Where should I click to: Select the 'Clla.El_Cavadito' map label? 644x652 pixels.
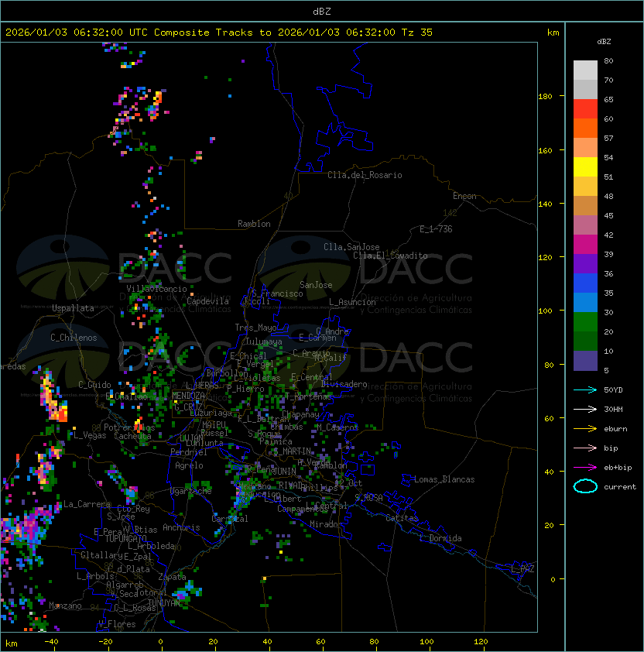(390, 256)
